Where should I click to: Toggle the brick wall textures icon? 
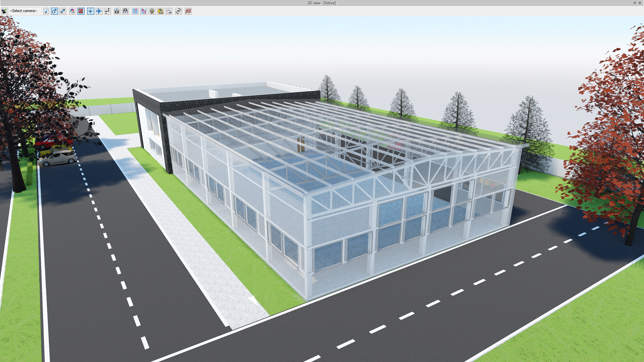[x=81, y=11]
